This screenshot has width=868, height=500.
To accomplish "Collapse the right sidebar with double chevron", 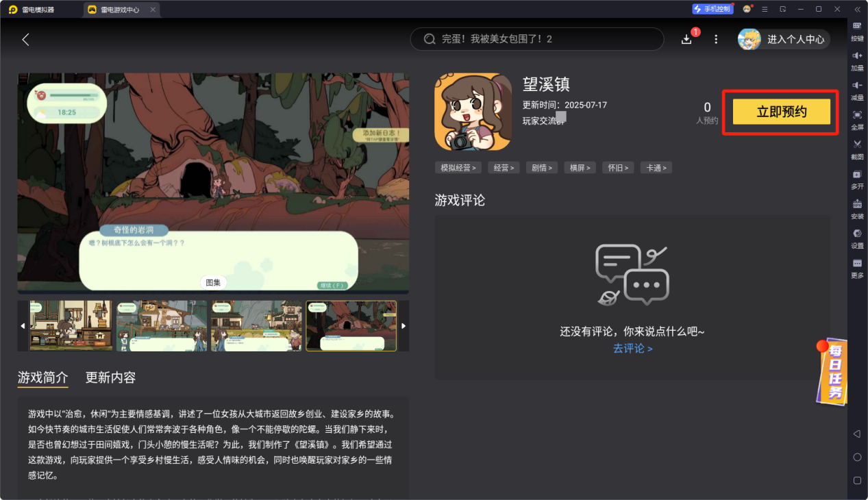I will 857,9.
